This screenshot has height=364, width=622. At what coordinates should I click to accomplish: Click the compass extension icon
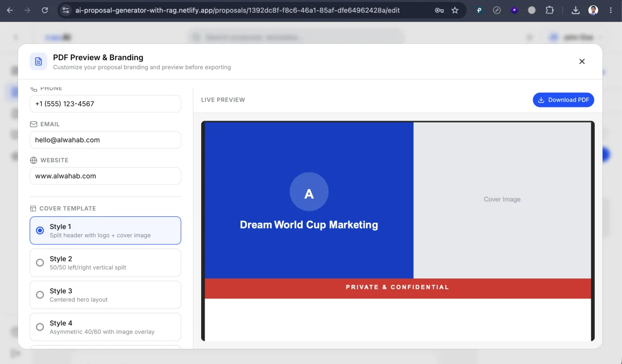coord(497,10)
